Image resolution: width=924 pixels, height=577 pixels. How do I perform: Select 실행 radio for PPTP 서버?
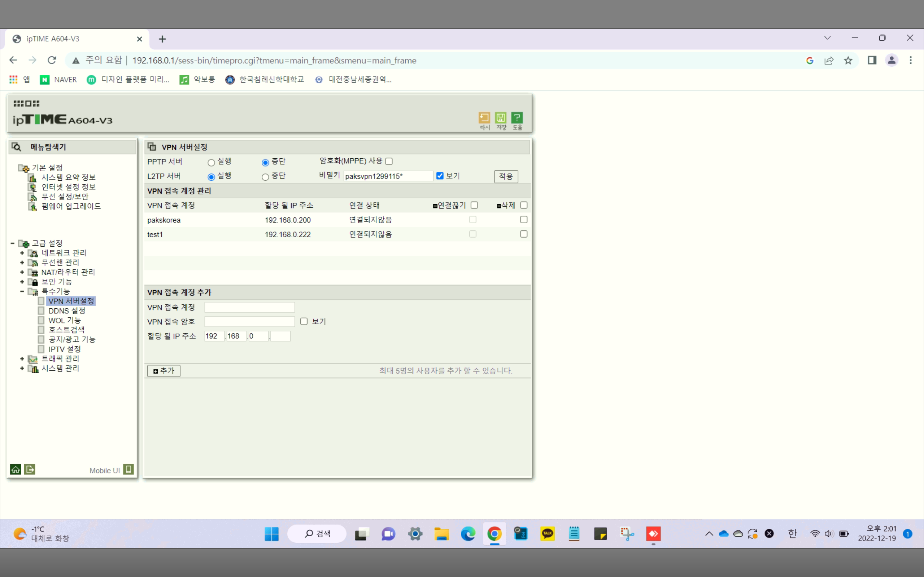[211, 163]
